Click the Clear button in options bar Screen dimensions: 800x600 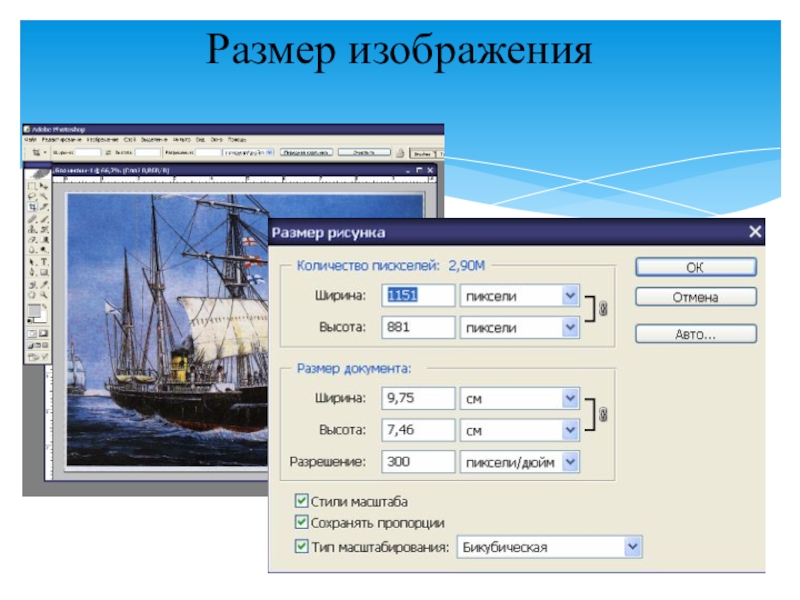(x=364, y=153)
